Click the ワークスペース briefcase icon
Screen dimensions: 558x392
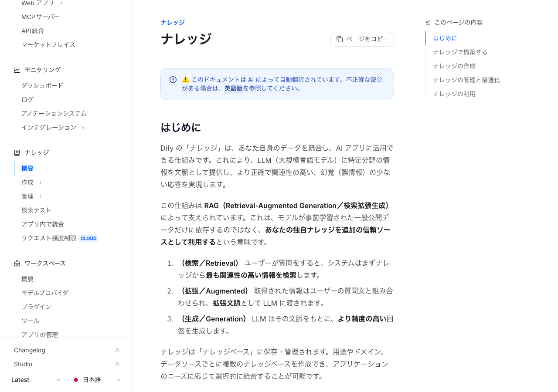pos(17,264)
